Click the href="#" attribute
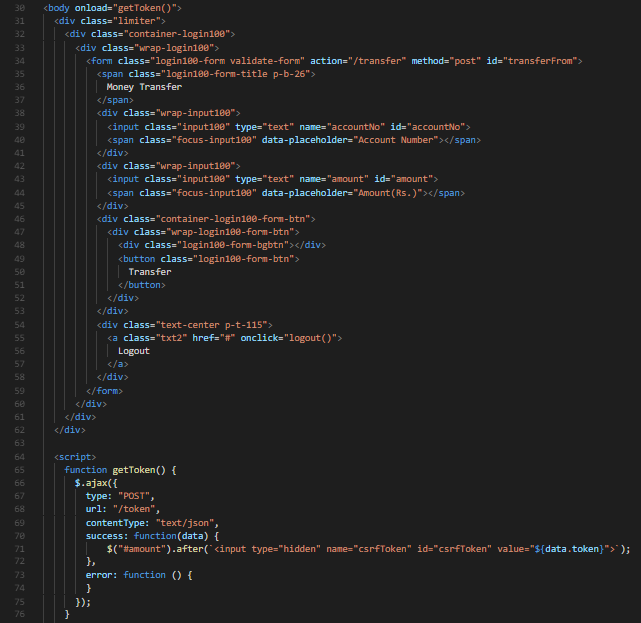Viewport: 641px width, 623px height. point(214,338)
